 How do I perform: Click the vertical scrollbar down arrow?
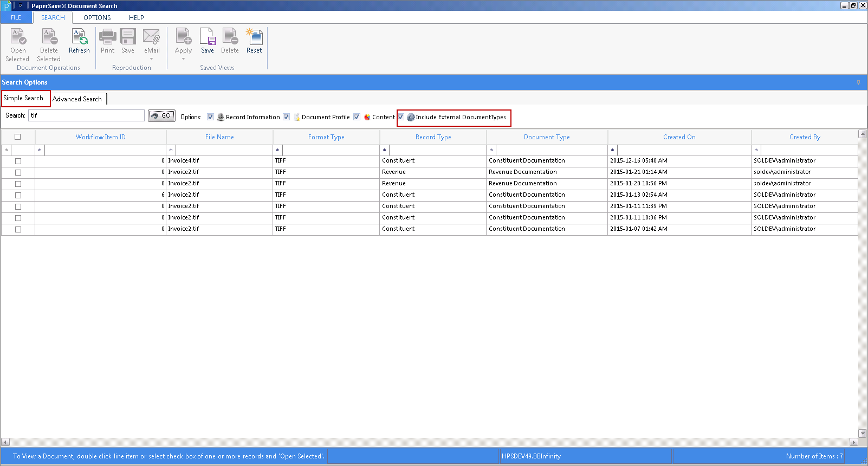coord(863,433)
